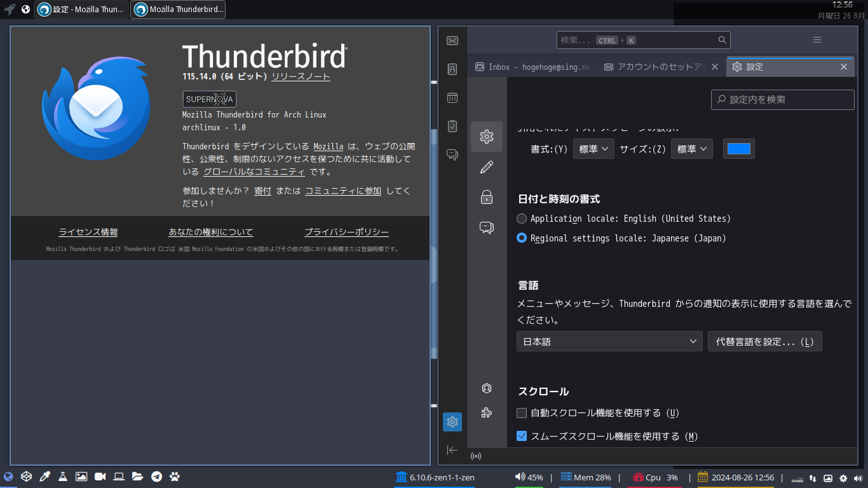Open the Thunderbird app menu hamburger
Image resolution: width=868 pixels, height=488 pixels.
point(817,40)
